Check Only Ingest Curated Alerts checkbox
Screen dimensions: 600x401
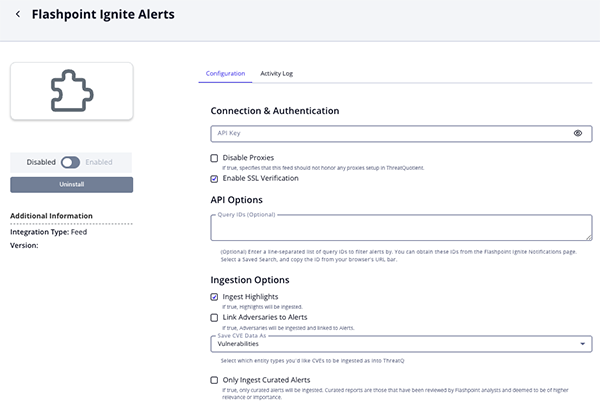tap(214, 380)
